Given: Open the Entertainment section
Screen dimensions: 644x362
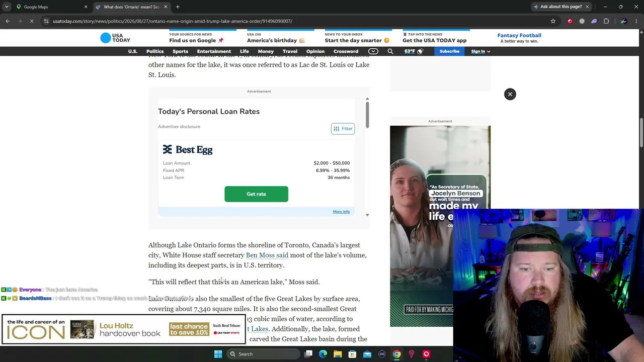Looking at the screenshot, I should pos(214,51).
